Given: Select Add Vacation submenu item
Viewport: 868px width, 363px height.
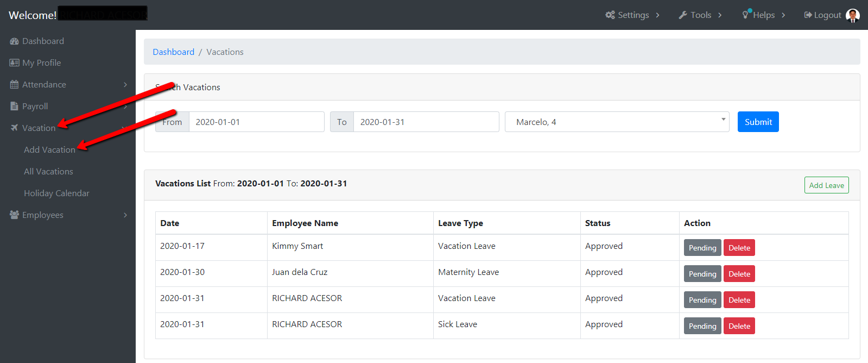Looking at the screenshot, I should [x=49, y=150].
